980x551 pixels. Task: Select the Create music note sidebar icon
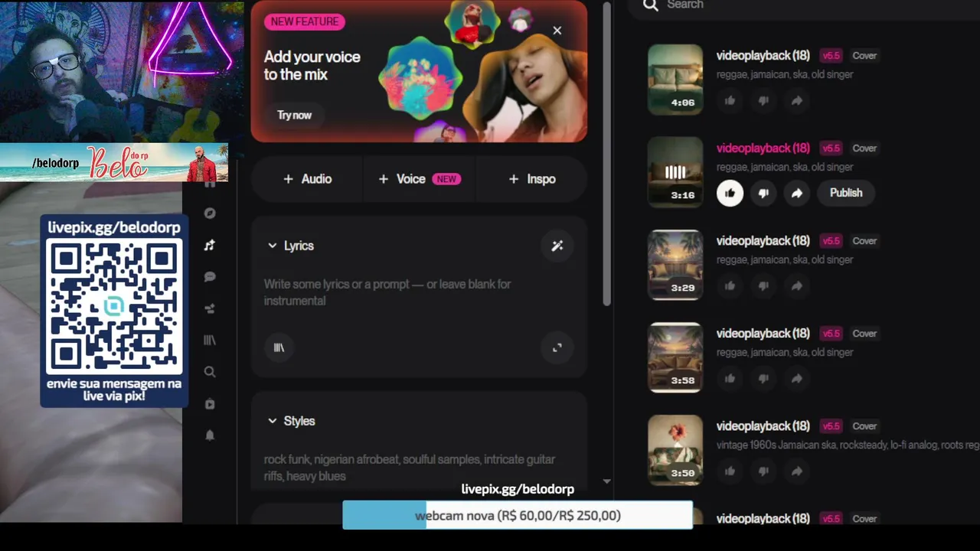(210, 246)
